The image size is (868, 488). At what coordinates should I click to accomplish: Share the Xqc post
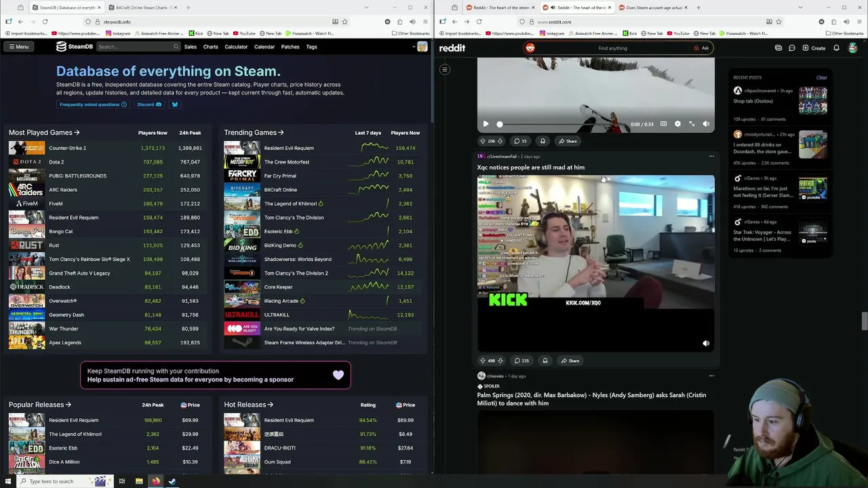pos(570,361)
